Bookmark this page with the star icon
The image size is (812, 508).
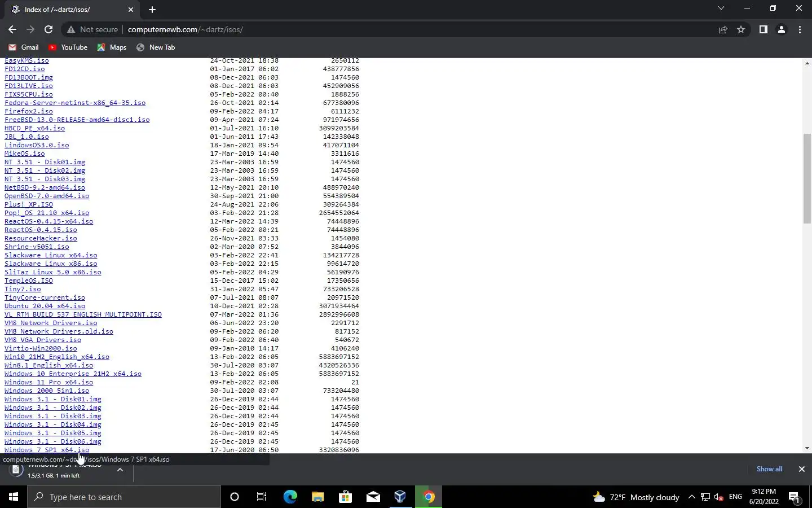tap(741, 29)
